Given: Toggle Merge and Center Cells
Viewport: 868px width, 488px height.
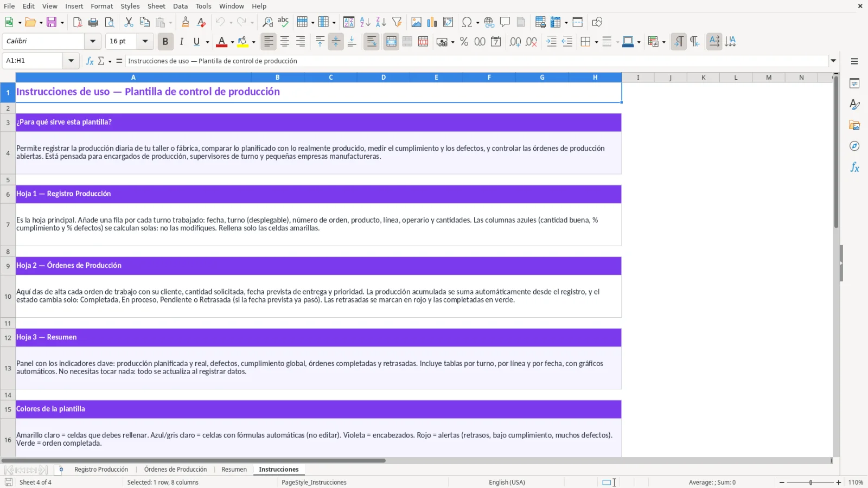Looking at the screenshot, I should coord(391,42).
